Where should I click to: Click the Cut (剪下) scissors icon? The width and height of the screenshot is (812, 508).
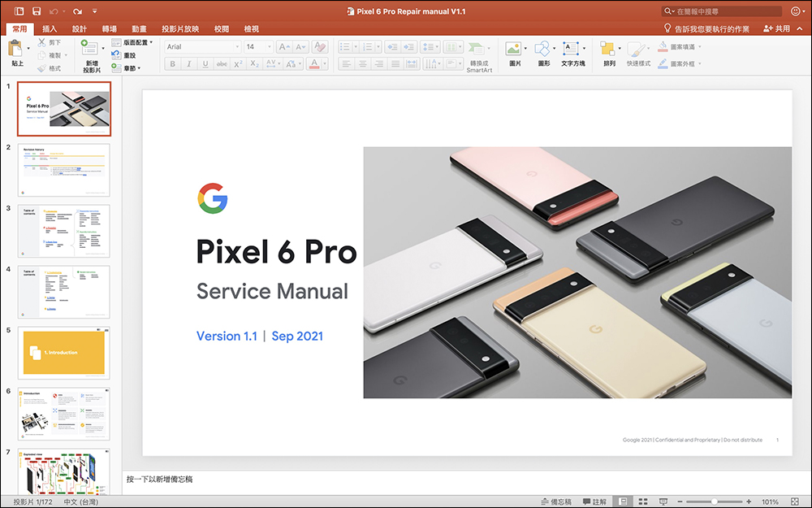pyautogui.click(x=42, y=42)
